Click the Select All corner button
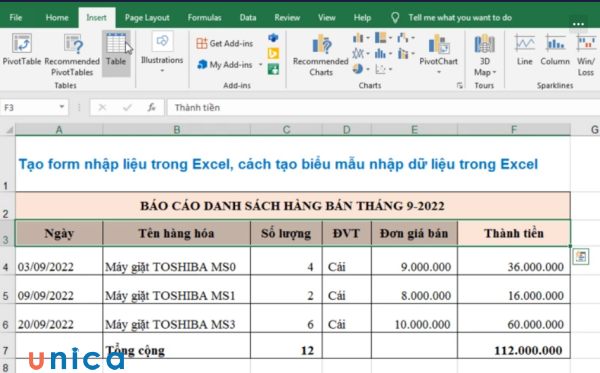600x373 pixels. pos(8,130)
